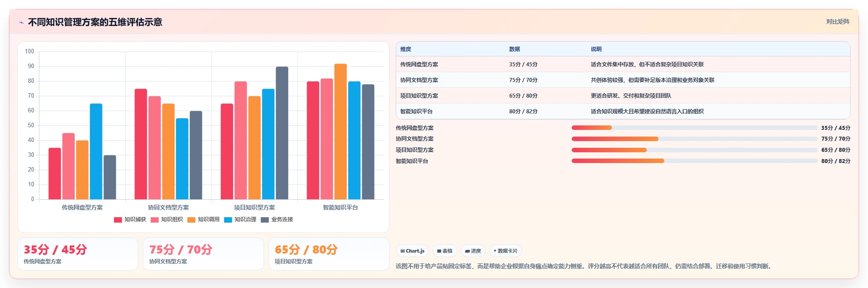The width and height of the screenshot is (868, 288).
Task: Click the red 知识捕获 bar for 传统网盘型方案
Action: pyautogui.click(x=55, y=174)
